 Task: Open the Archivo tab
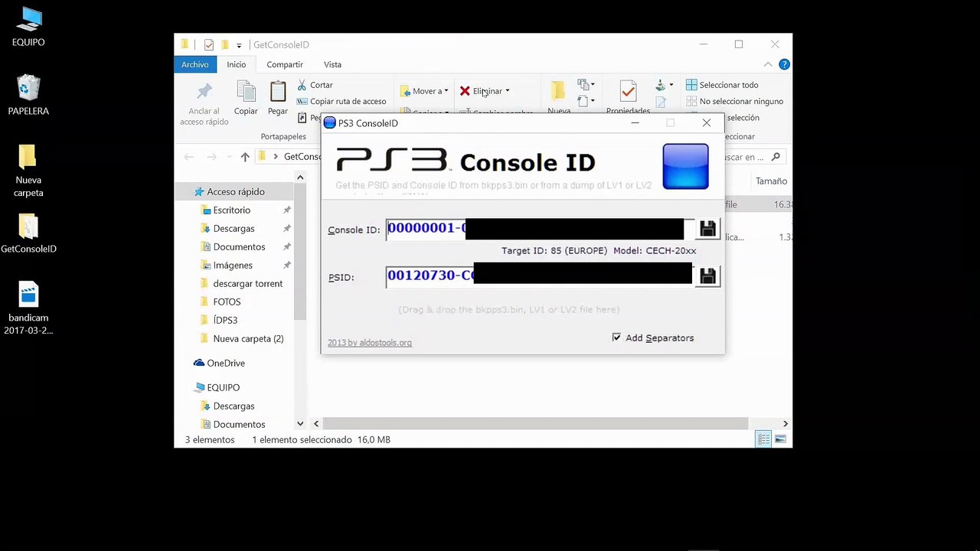[195, 64]
